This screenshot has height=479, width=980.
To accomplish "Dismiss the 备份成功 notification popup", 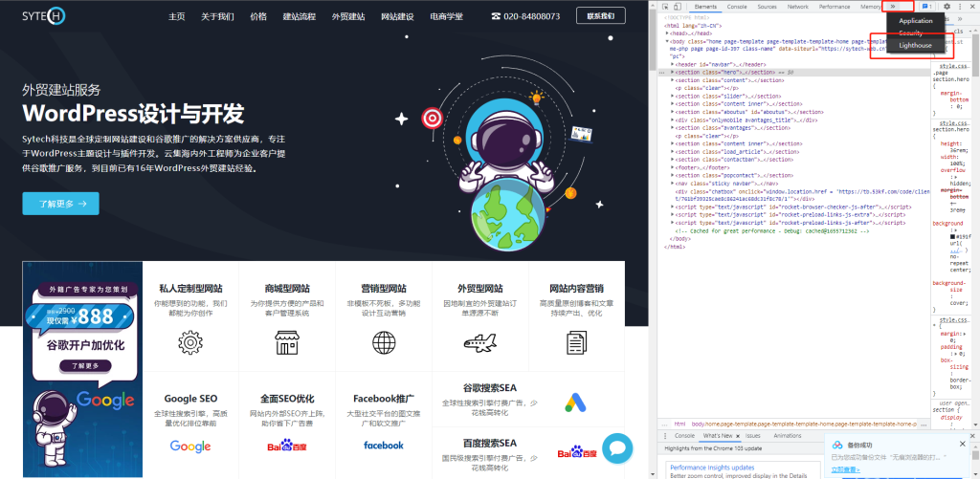I will pyautogui.click(x=963, y=444).
